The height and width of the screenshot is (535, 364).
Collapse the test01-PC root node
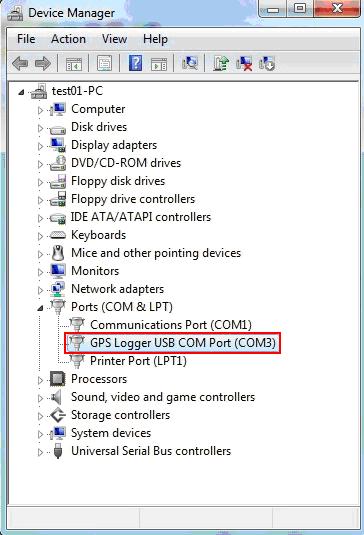click(21, 92)
